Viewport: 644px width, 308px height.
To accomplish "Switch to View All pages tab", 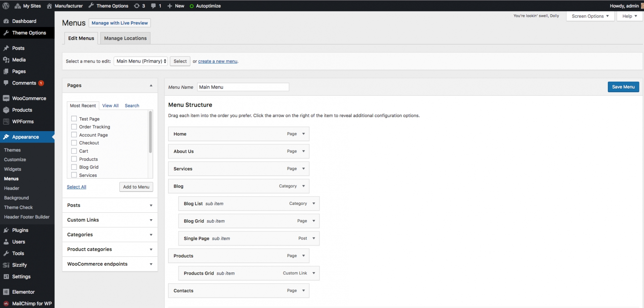I will tap(110, 106).
